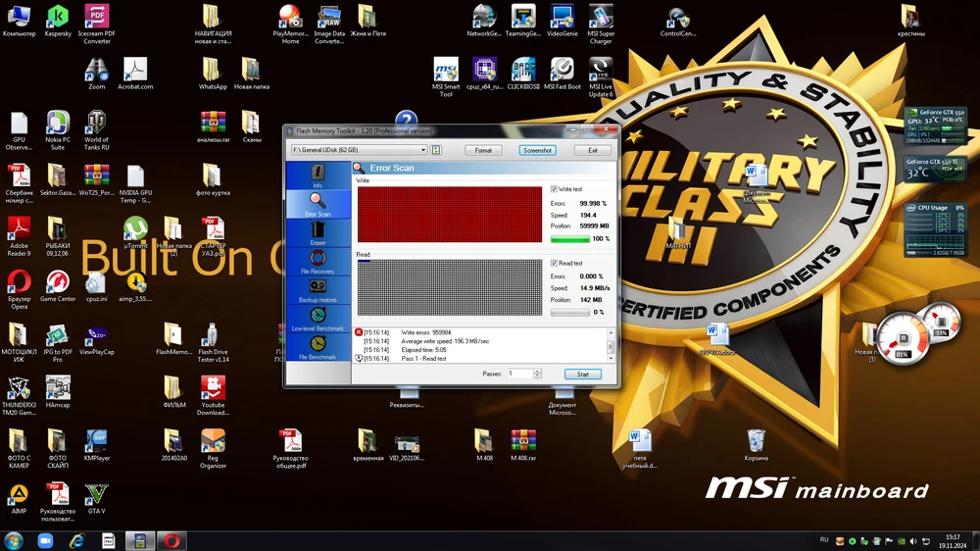Open Flash Drive Tester v1.14 desktop icon
Image resolution: width=980 pixels, height=551 pixels.
point(213,342)
